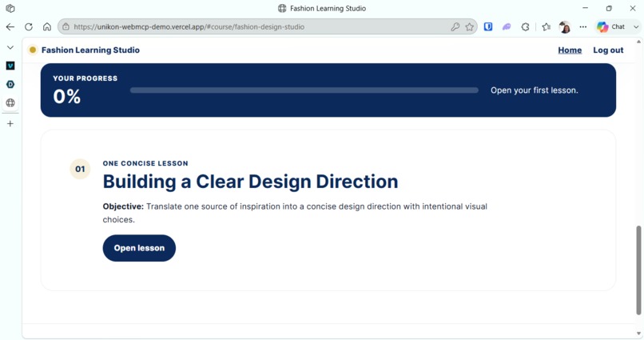Image resolution: width=644 pixels, height=340 pixels.
Task: Add a new tab with plus
Action: tap(10, 123)
